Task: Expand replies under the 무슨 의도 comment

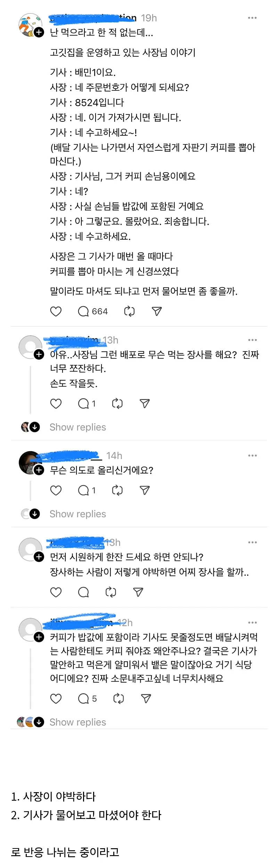Action: pos(77,514)
